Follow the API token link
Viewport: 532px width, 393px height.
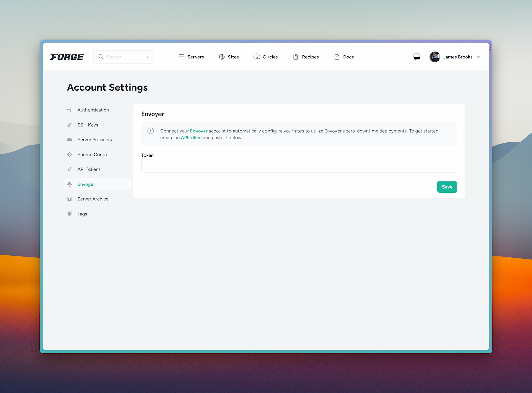click(x=191, y=137)
